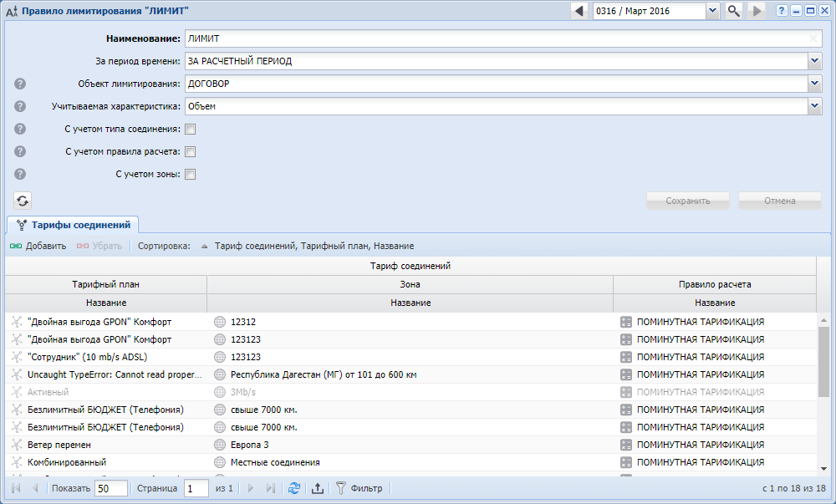The height and width of the screenshot is (504, 836).
Task: Click tariff icon beside Комбинированный
Action: point(17,462)
